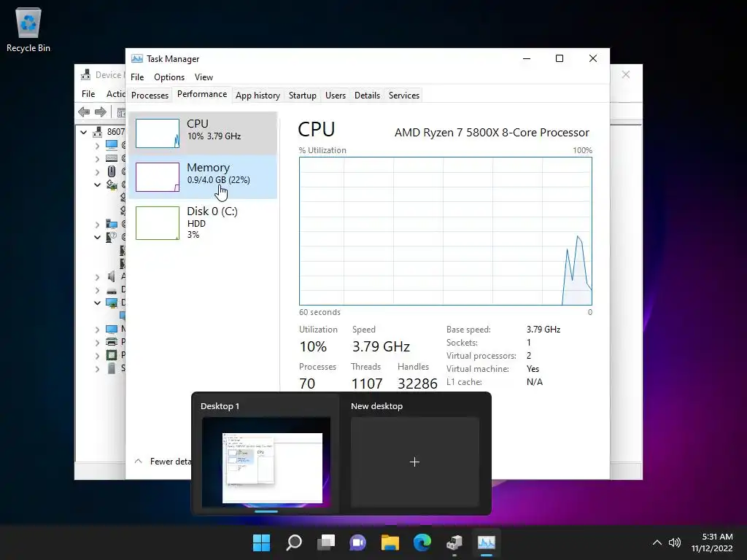747x560 pixels.
Task: Open Search from the taskbar
Action: [x=293, y=542]
